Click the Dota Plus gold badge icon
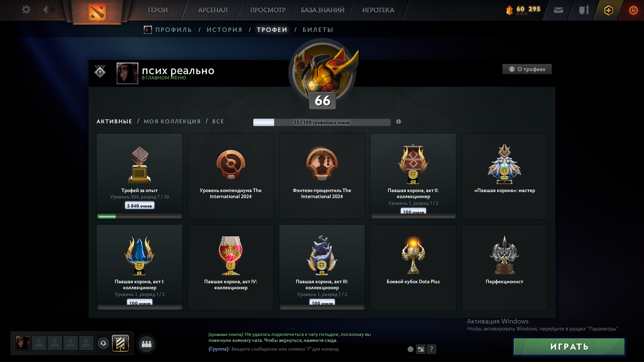 609,10
